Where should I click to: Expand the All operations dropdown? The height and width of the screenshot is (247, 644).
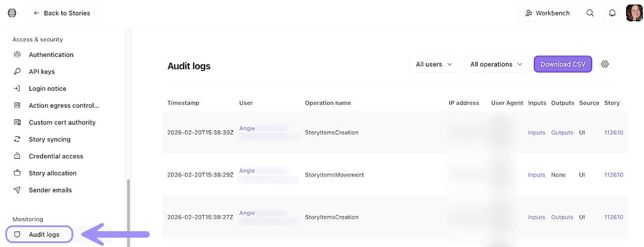pos(496,64)
